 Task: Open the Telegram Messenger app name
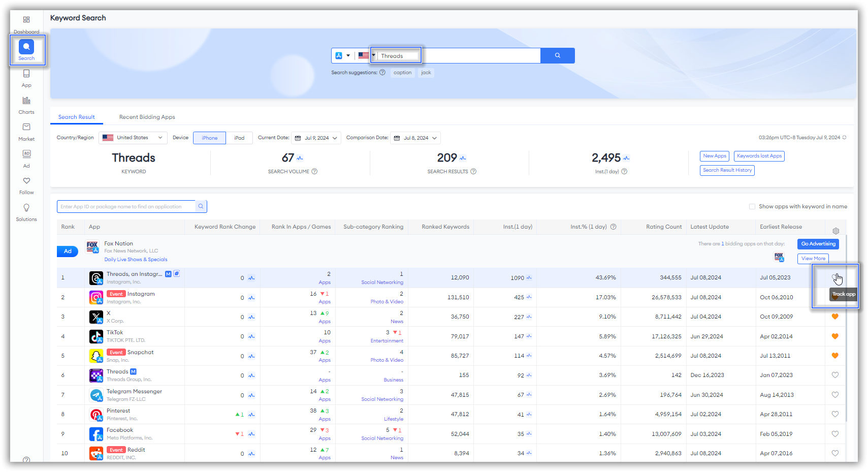pos(134,391)
